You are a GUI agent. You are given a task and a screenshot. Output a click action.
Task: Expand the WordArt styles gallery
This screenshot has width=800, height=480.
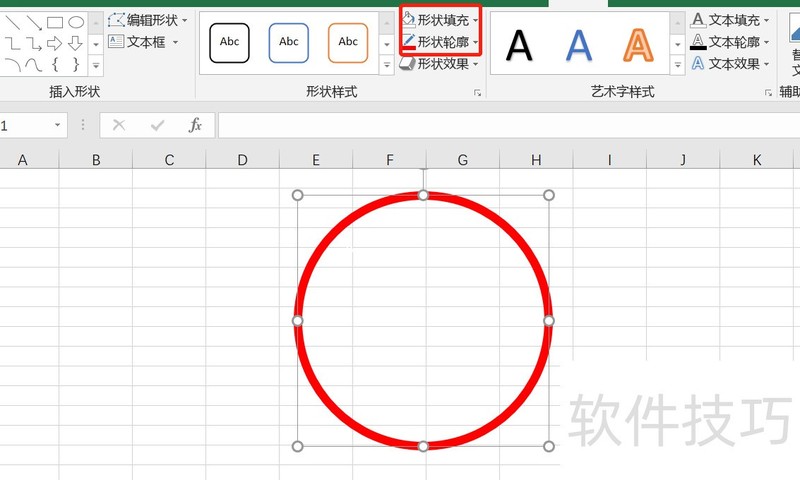[678, 65]
